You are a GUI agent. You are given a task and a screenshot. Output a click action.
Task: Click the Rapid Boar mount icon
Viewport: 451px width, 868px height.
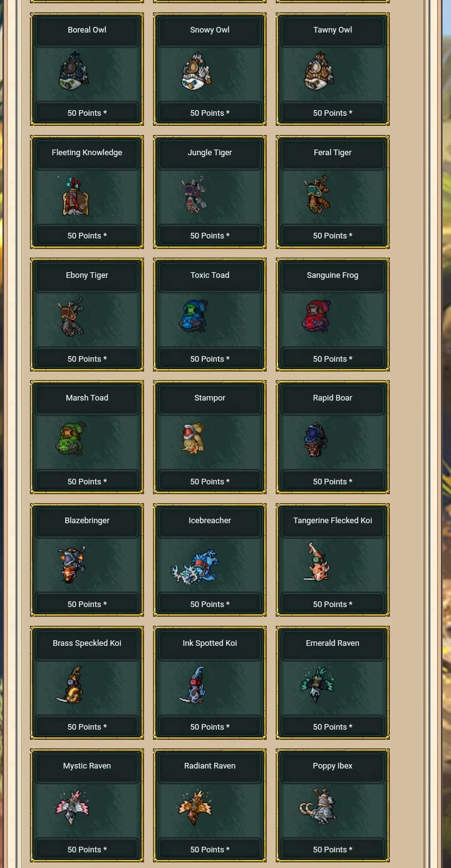tap(316, 439)
